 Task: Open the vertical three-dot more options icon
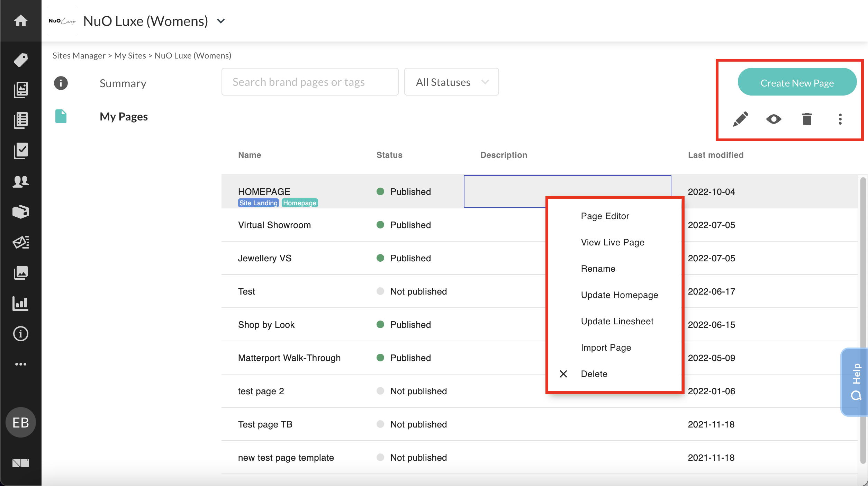pyautogui.click(x=840, y=119)
